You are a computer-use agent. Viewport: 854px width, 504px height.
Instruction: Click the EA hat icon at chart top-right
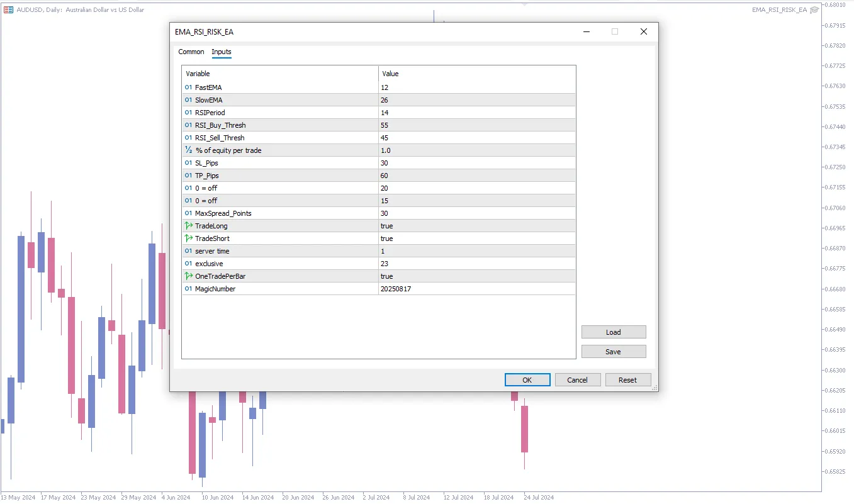point(814,9)
